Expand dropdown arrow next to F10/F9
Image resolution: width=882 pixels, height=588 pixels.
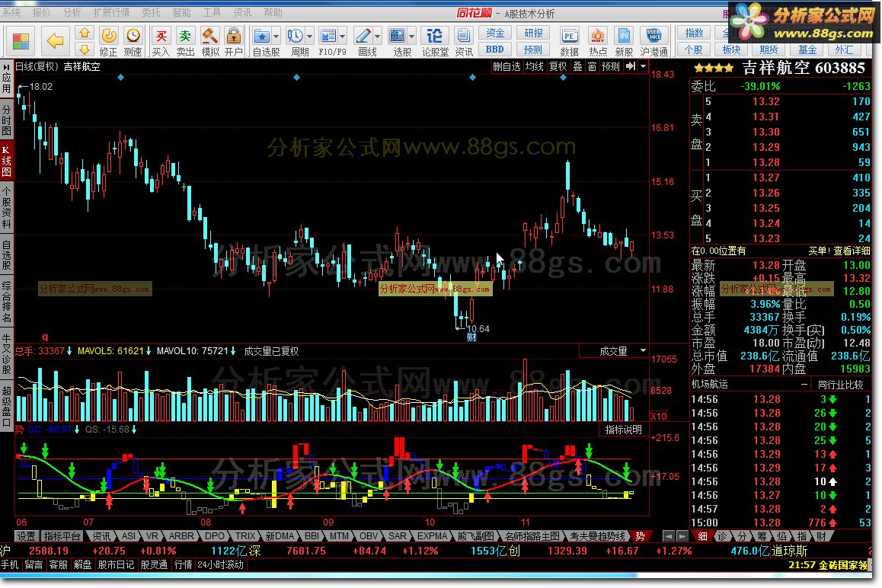343,37
